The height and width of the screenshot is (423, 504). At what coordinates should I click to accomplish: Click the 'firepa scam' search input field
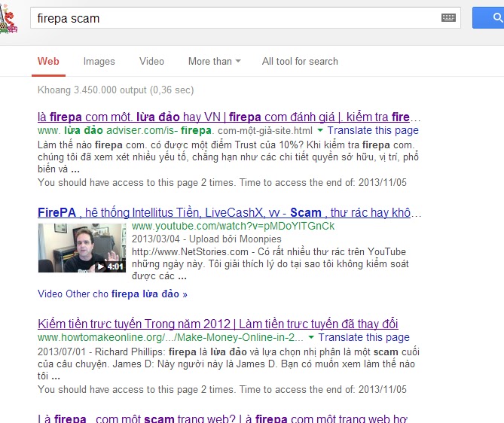coord(246,17)
